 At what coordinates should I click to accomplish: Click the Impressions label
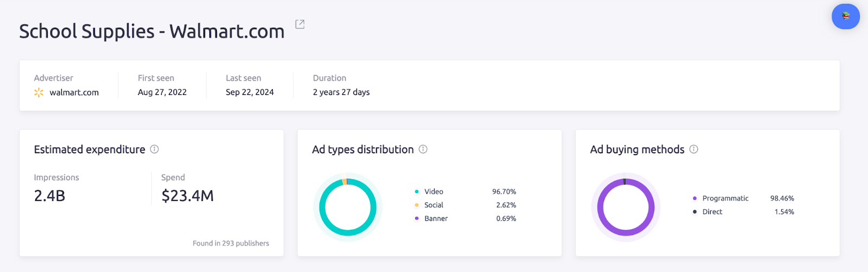pyautogui.click(x=56, y=178)
